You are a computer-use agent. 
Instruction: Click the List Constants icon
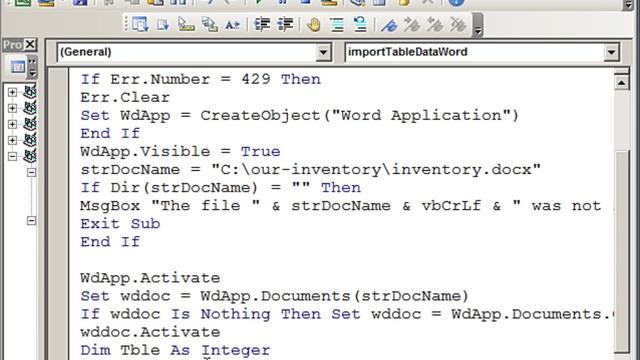[x=163, y=24]
